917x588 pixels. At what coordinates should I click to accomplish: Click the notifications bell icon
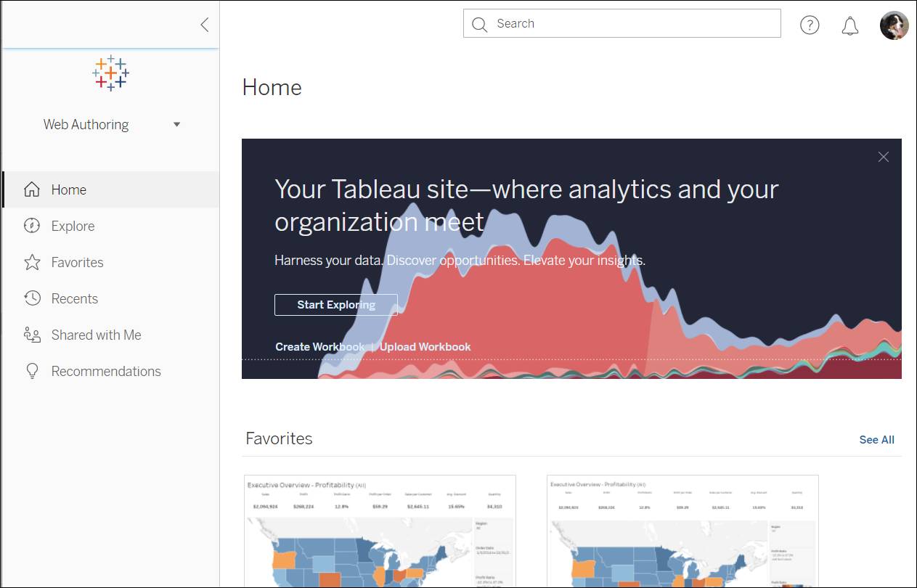click(x=849, y=24)
